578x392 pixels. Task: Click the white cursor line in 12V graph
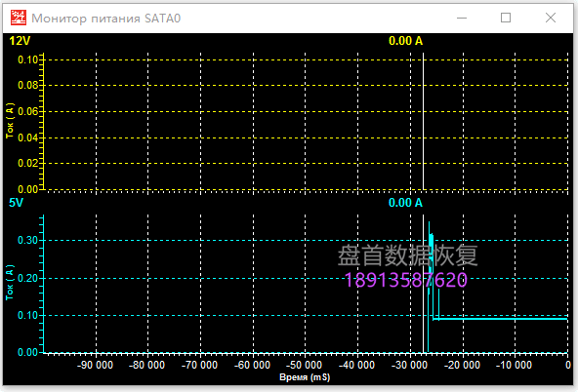(x=423, y=122)
